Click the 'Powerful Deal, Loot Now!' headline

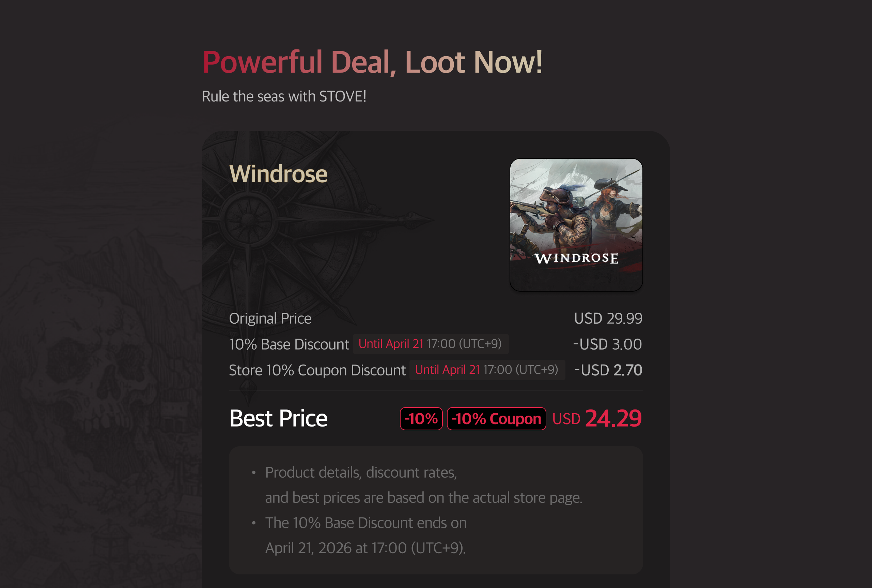click(x=372, y=62)
